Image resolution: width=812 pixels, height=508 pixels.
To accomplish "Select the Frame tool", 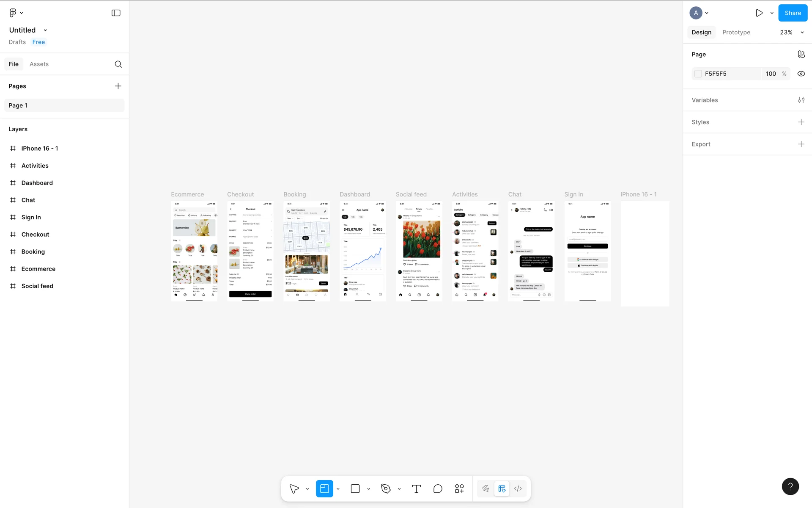I will click(324, 489).
